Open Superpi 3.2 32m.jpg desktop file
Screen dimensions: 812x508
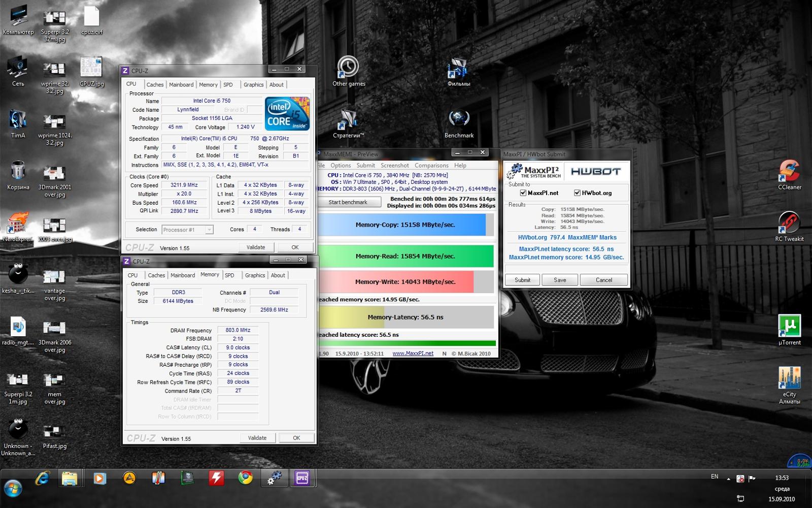(54, 24)
